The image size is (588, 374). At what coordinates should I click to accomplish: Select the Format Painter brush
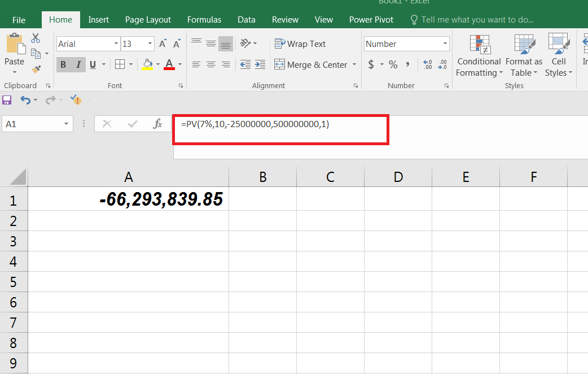(x=36, y=69)
